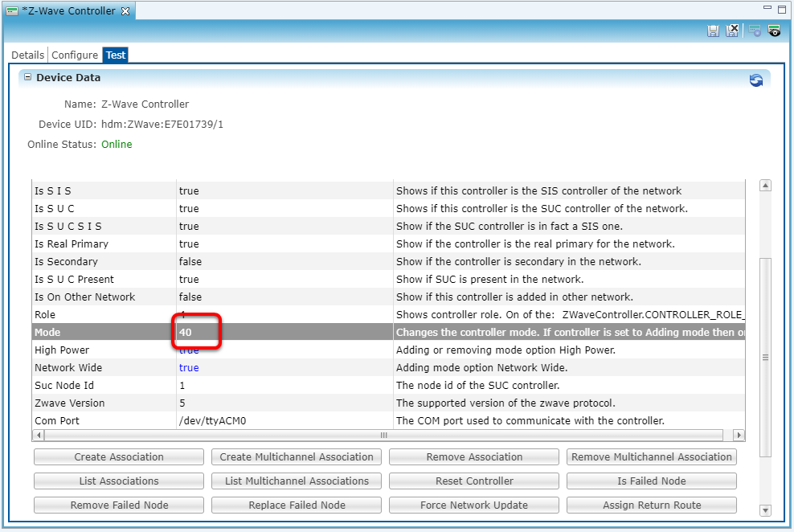Click the Save floppy disk icon
The height and width of the screenshot is (532, 794).
click(x=713, y=31)
